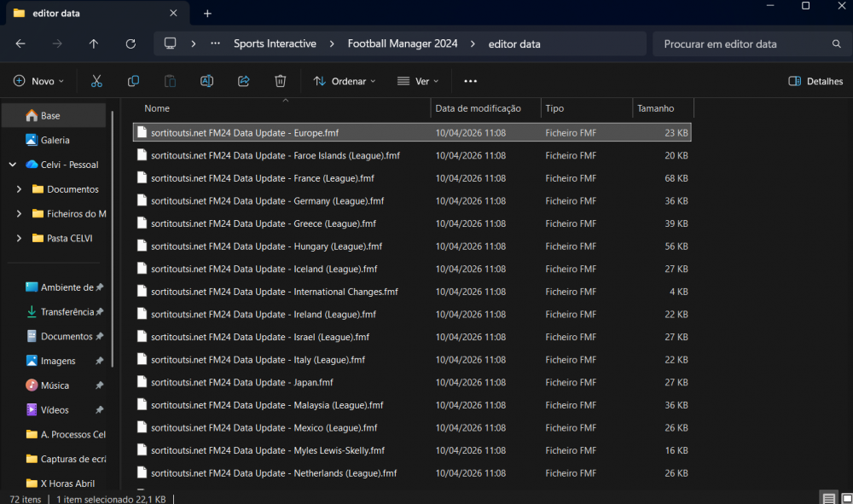Expand chevron after Sports Interactive breadcrumb
The image size is (853, 504).
332,43
